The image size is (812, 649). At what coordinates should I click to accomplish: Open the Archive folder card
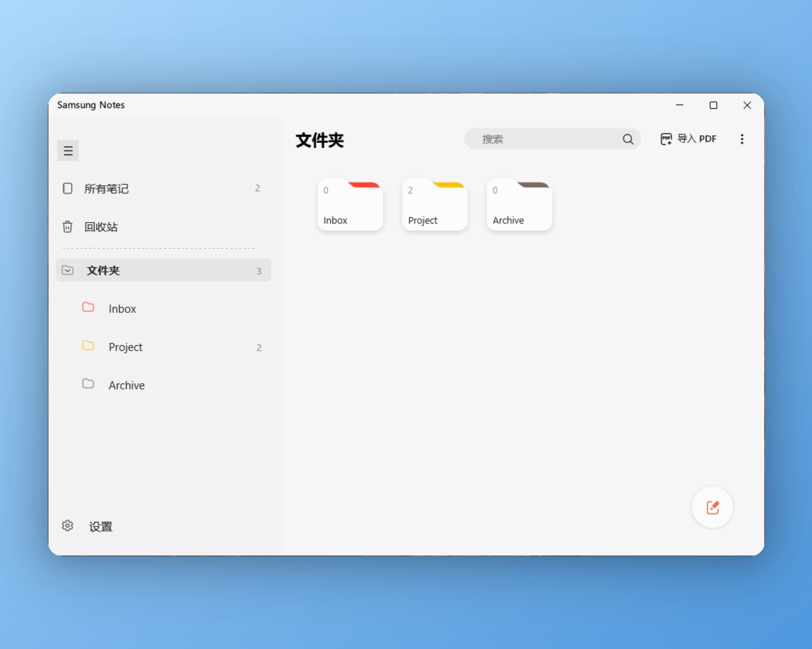pyautogui.click(x=519, y=205)
